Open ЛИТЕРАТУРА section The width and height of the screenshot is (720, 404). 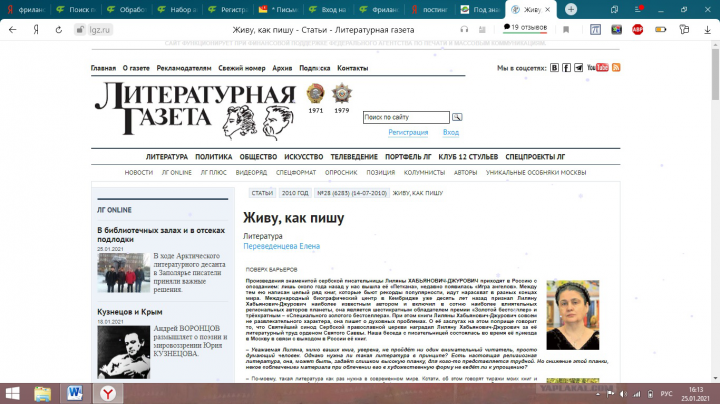(x=167, y=157)
